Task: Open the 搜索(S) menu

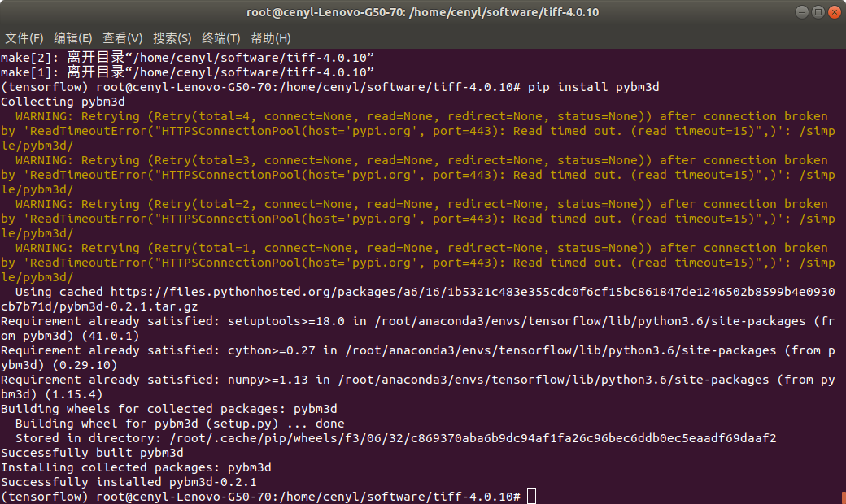Action: (172, 37)
